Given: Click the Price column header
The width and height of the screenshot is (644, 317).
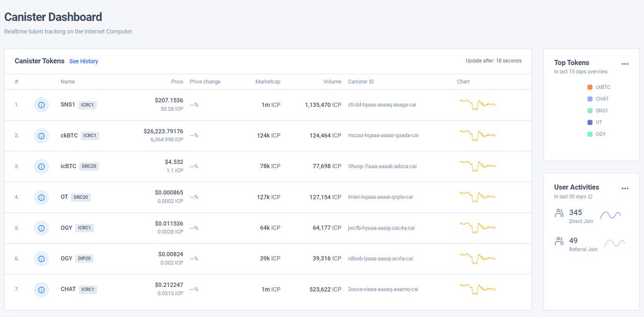Looking at the screenshot, I should pyautogui.click(x=177, y=82).
